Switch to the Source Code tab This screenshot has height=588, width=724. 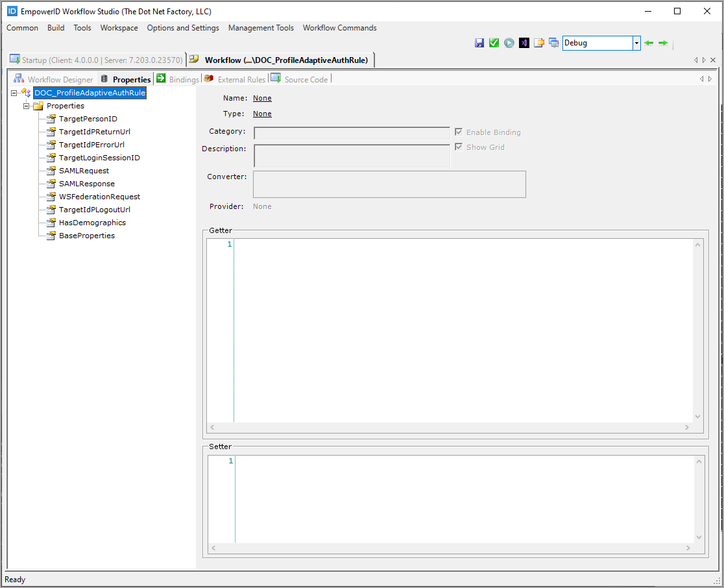tap(306, 79)
